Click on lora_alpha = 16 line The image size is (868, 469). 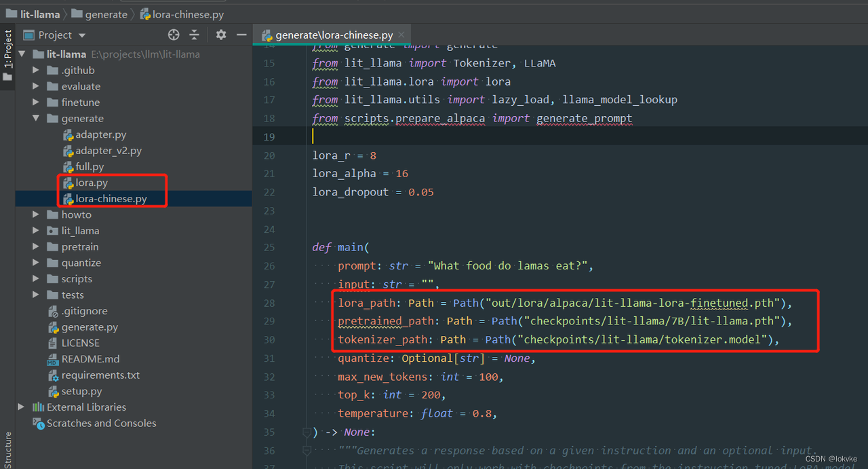pyautogui.click(x=360, y=174)
